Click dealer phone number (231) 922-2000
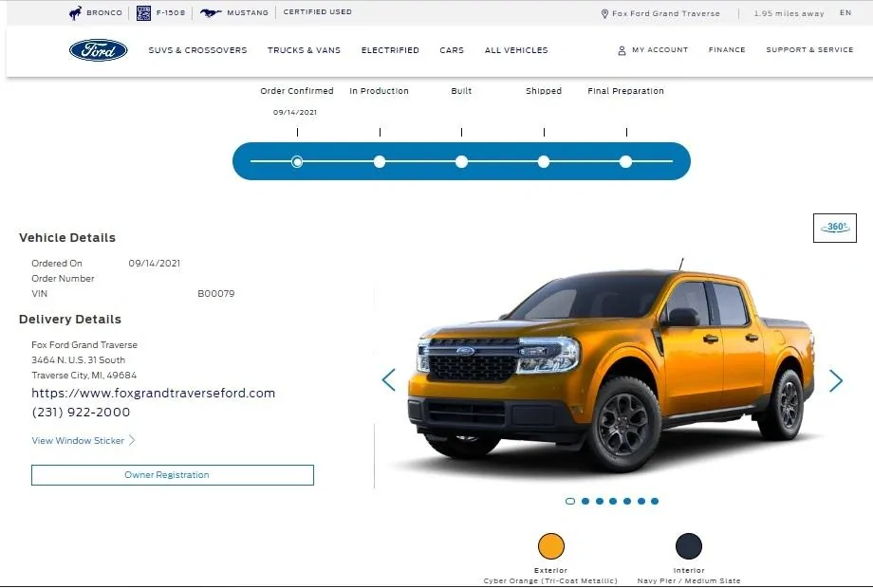This screenshot has height=588, width=873. point(81,413)
